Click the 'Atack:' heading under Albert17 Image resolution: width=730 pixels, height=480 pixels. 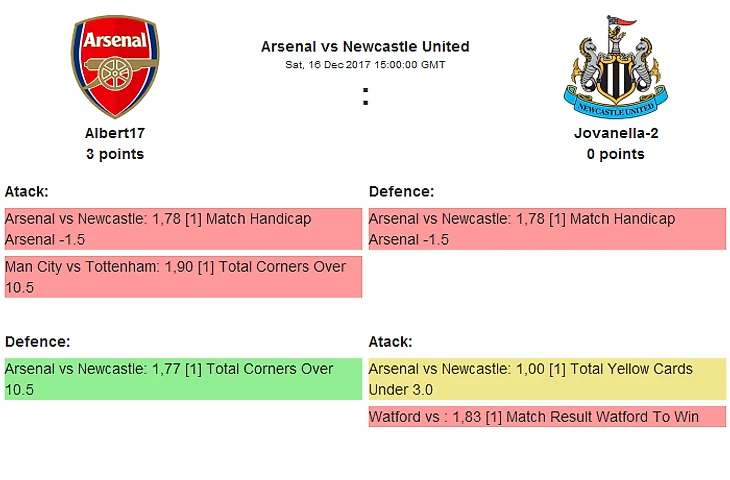point(27,191)
